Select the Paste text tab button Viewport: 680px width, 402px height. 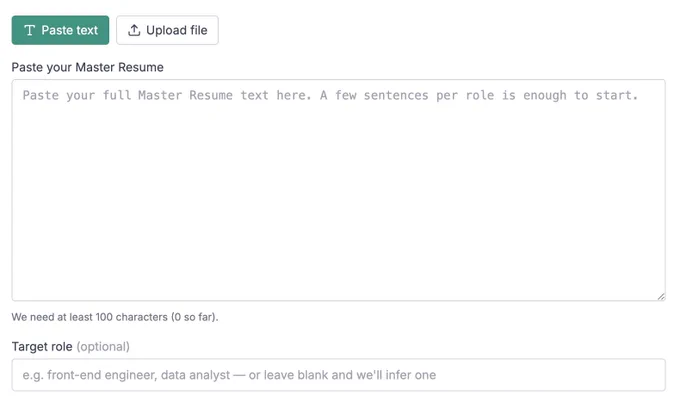point(60,30)
